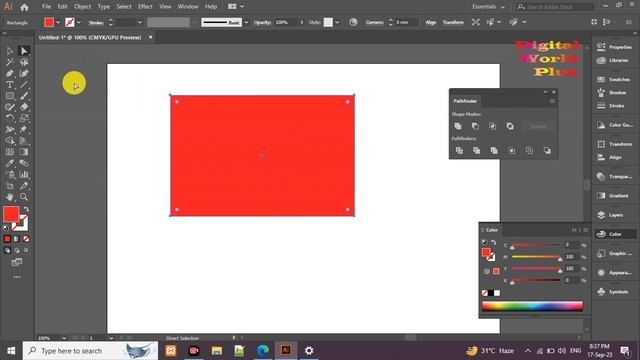
Task: Select the Paintbrush tool
Action: coord(24,96)
